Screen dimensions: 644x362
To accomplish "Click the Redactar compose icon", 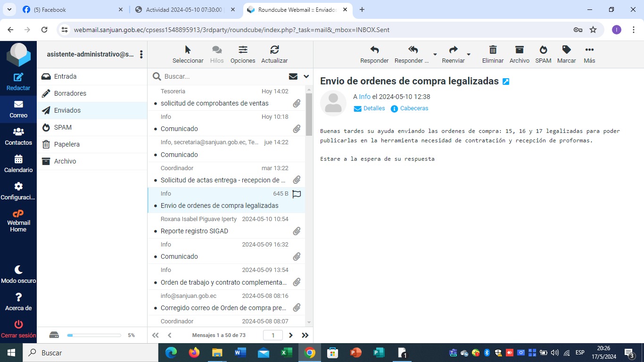I will click(18, 78).
